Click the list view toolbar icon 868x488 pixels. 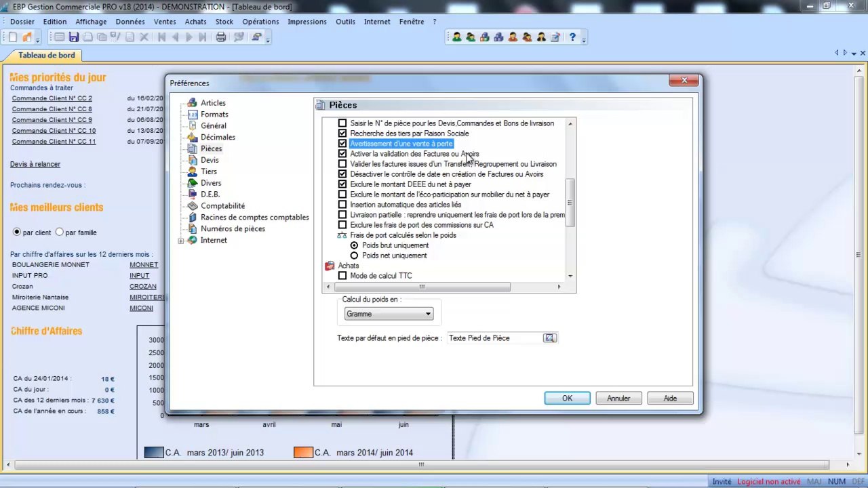(x=59, y=37)
